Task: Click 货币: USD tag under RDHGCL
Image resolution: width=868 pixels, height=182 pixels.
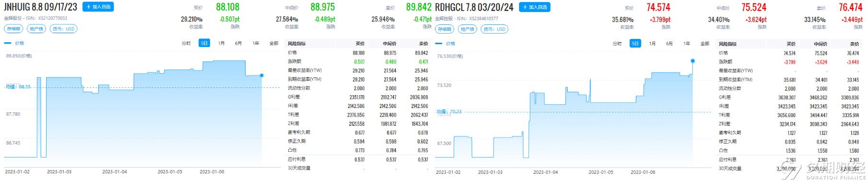Action: pos(494,29)
